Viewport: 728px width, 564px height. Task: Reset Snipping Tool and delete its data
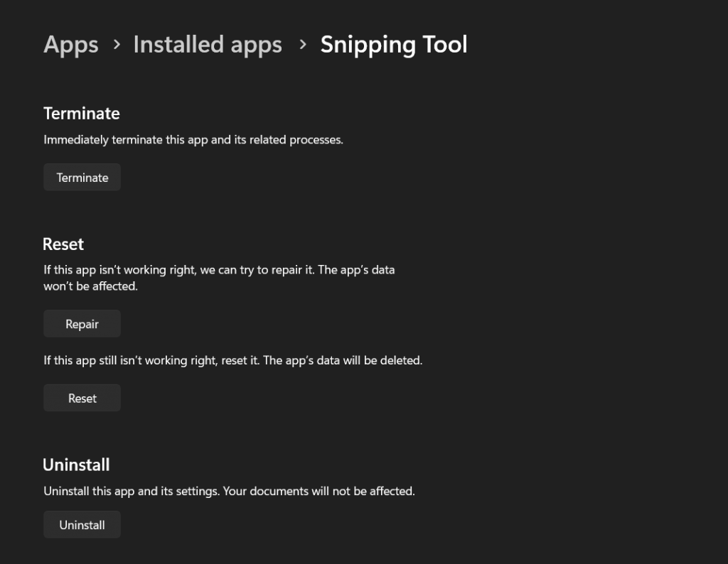coord(82,398)
